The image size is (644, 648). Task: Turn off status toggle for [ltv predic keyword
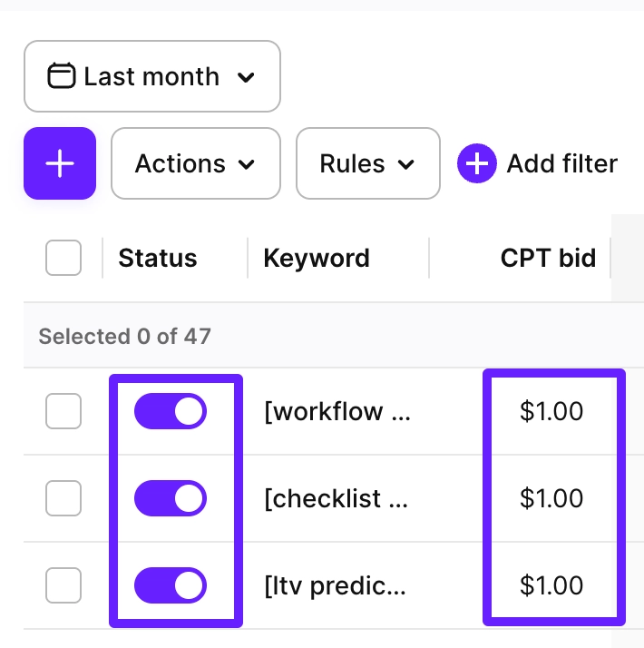coord(171,585)
